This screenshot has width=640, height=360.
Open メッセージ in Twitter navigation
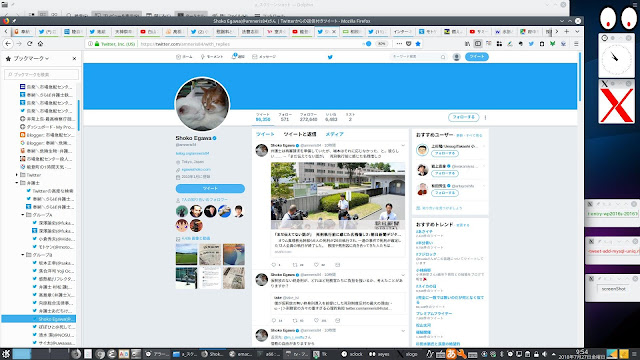pyautogui.click(x=264, y=57)
